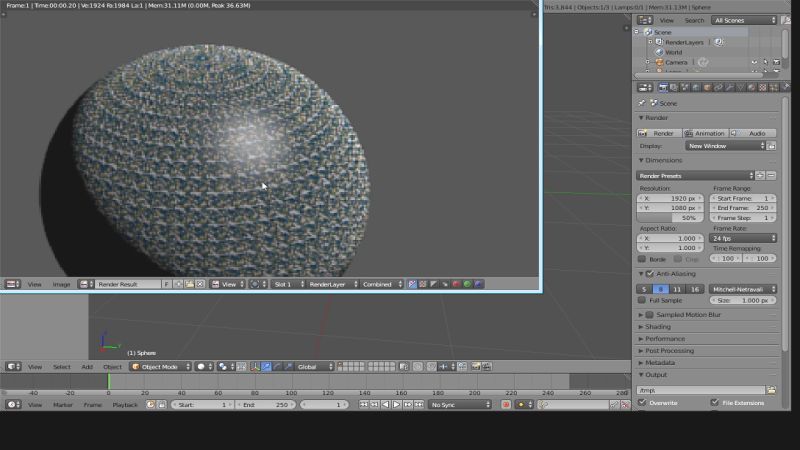The height and width of the screenshot is (450, 800).
Task: Enable Sampled Motion Blur checkbox
Action: tap(649, 315)
